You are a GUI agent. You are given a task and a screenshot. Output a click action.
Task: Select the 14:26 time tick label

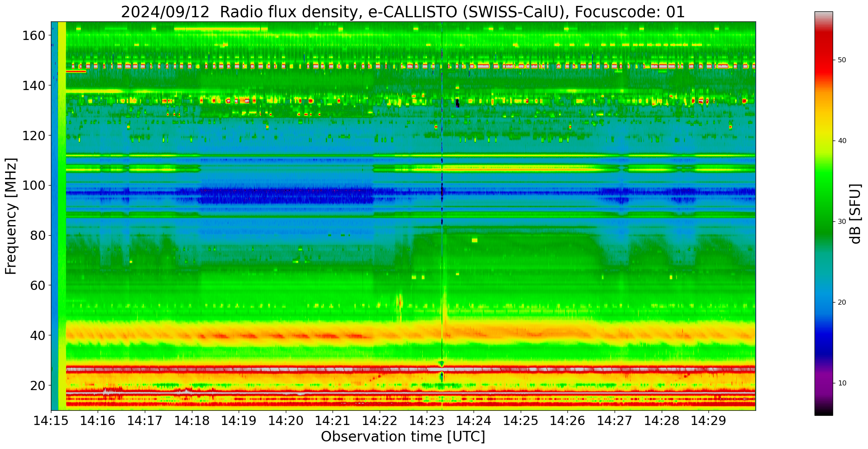tap(568, 420)
